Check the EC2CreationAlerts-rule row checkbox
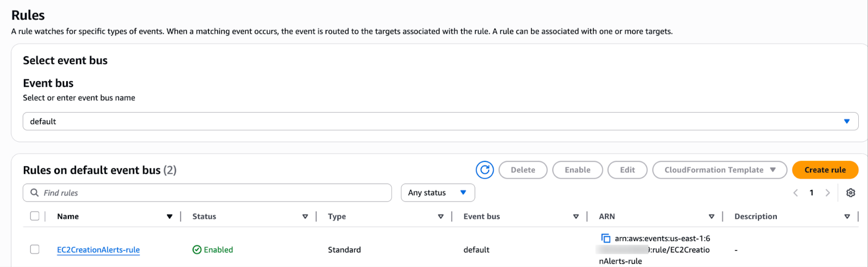This screenshot has width=868, height=267. coord(35,249)
